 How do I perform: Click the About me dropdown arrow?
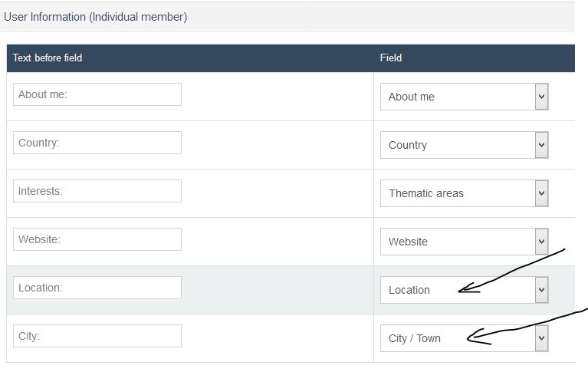(541, 97)
